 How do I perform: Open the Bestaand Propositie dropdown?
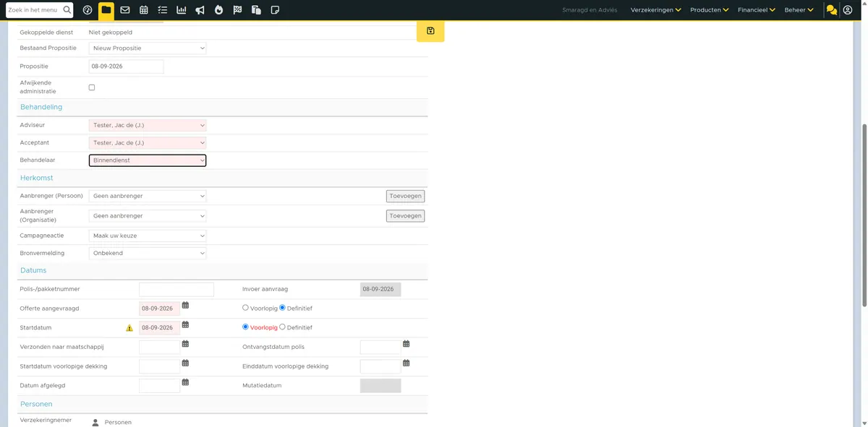(148, 48)
